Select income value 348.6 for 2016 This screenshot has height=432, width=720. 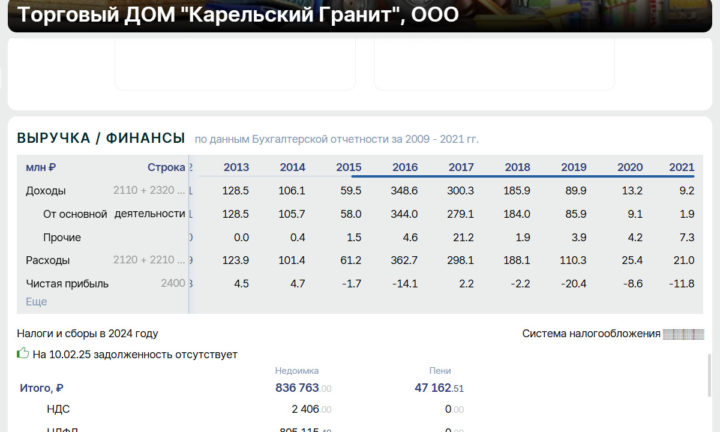[x=404, y=191]
